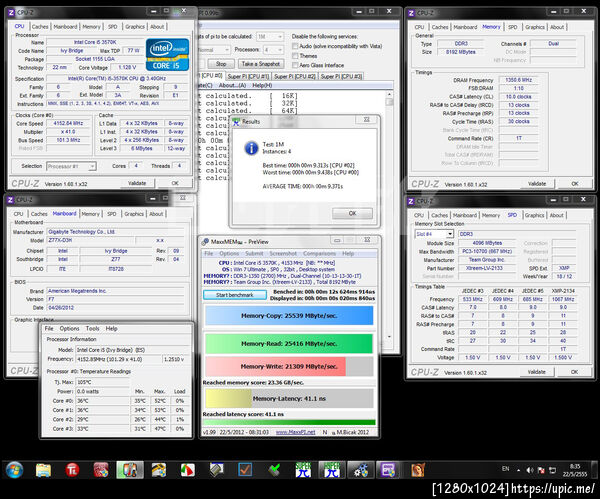Viewport: 600px width, 499px height.
Task: Click OK in the Results dialog
Action: [352, 213]
